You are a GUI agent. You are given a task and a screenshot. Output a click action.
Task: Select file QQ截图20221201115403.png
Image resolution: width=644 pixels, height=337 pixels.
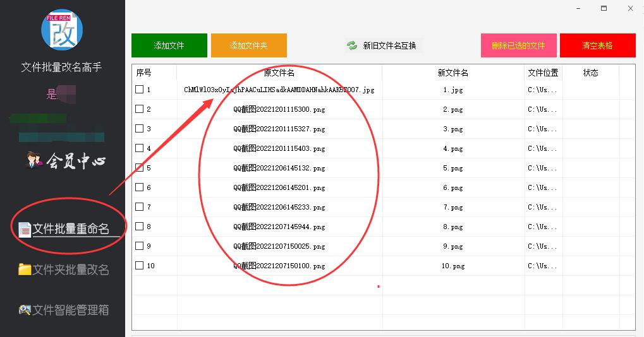[279, 148]
